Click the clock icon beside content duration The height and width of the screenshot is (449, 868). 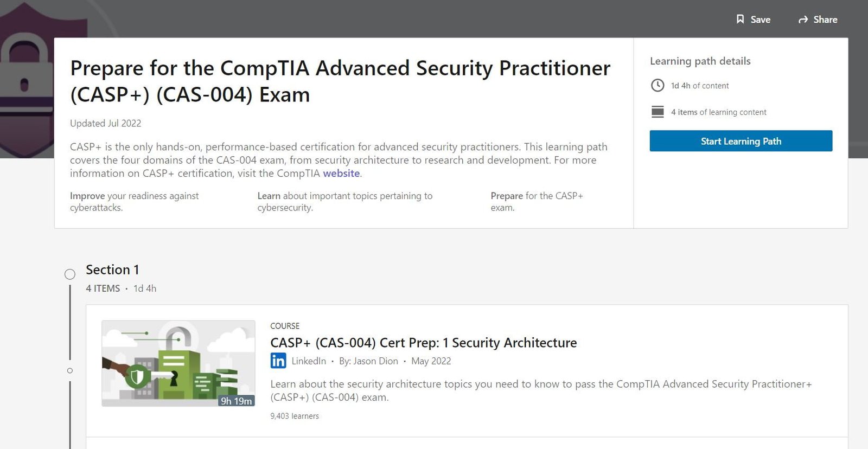(x=658, y=85)
